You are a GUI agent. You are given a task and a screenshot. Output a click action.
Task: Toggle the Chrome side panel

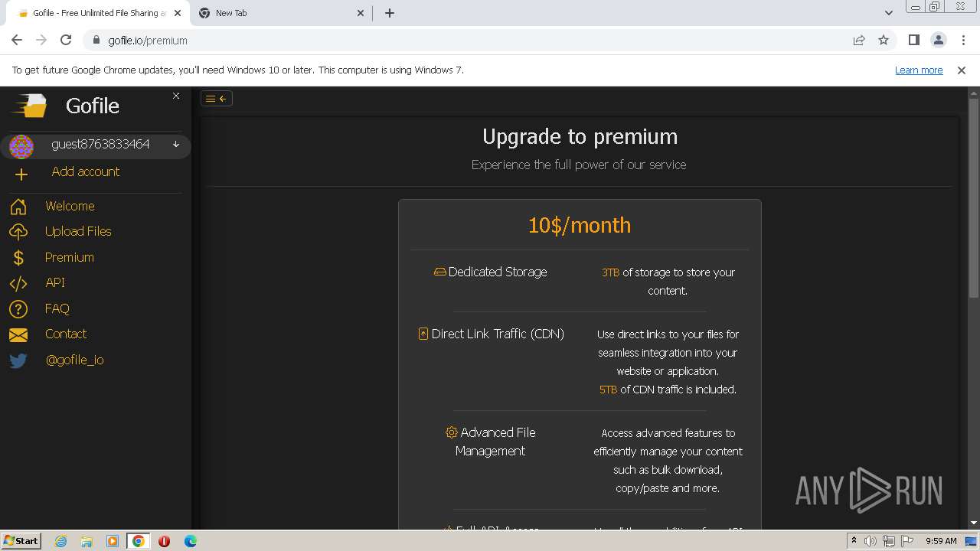(x=913, y=41)
